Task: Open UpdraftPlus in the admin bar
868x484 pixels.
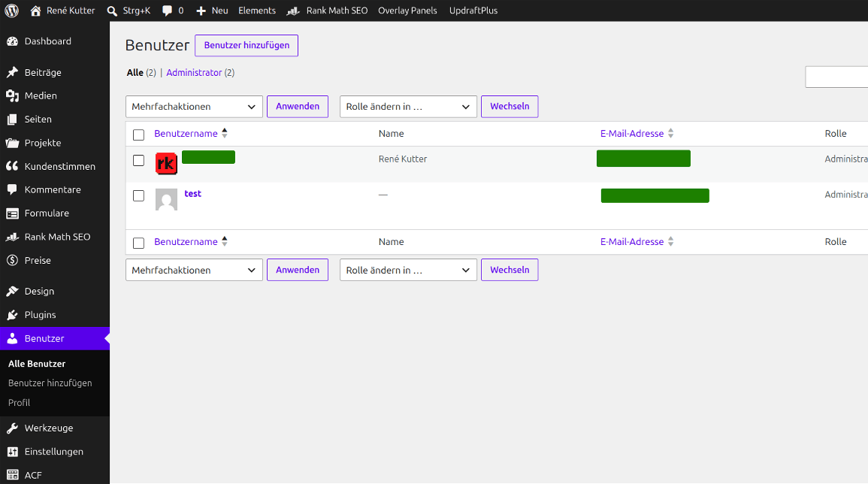Action: (x=473, y=11)
